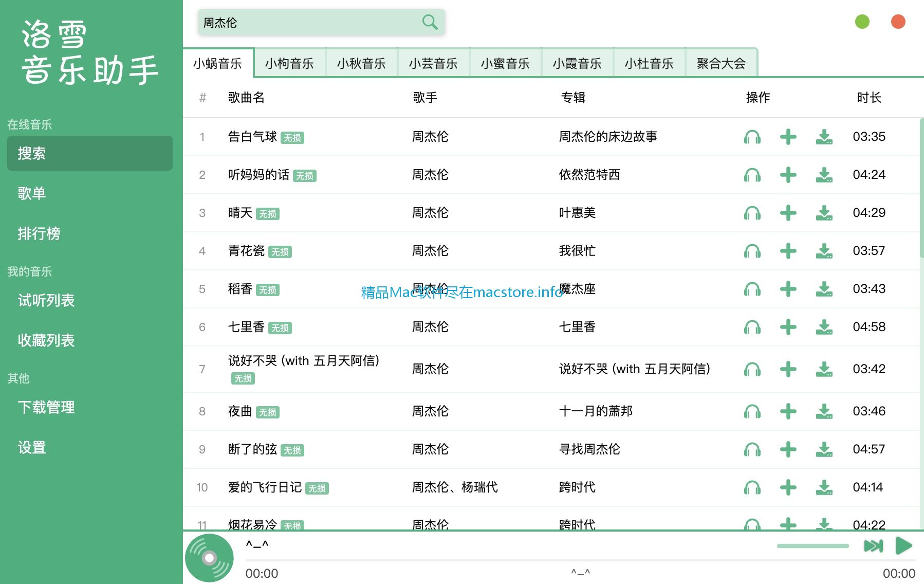Screen dimensions: 924x584
Task: Skip to next track in player bar
Action: coord(873,545)
